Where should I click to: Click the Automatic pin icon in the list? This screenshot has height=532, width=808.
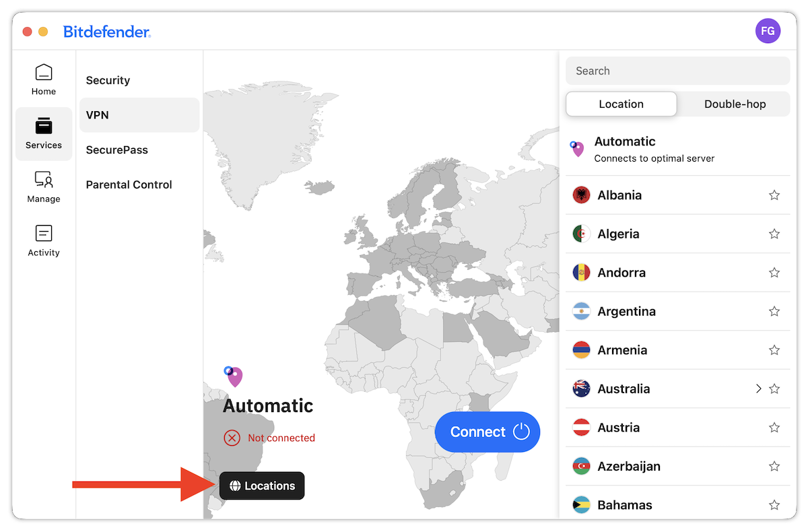(x=577, y=149)
